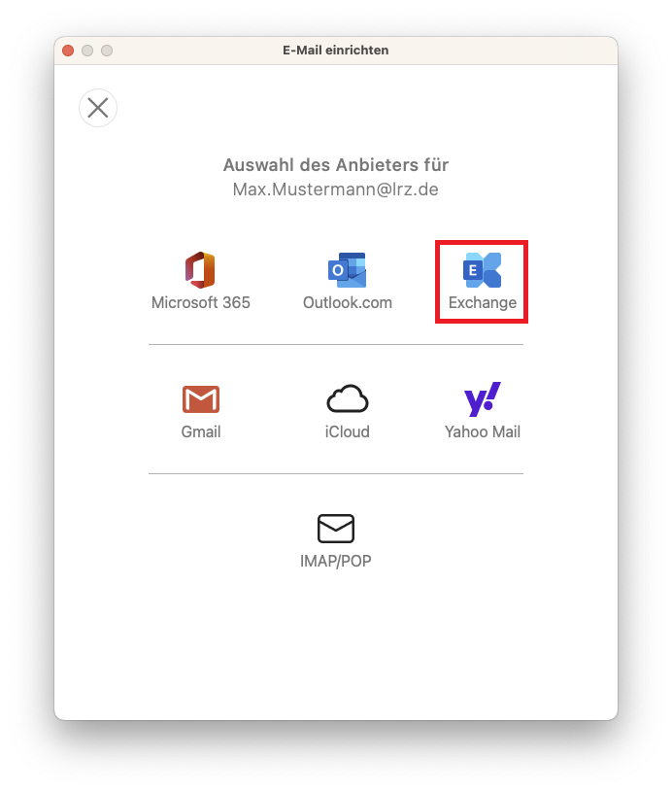Image resolution: width=672 pixels, height=792 pixels.
Task: Click the greyed-out zoom window button
Action: [107, 51]
